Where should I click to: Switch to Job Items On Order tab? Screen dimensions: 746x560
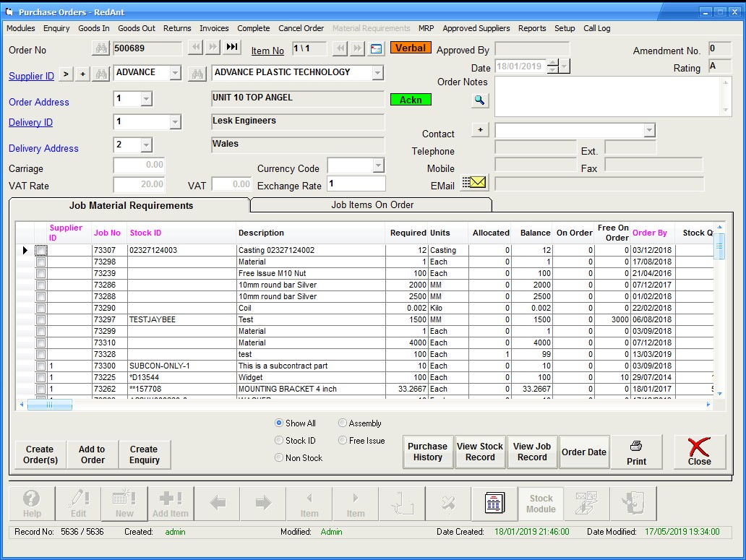point(372,205)
